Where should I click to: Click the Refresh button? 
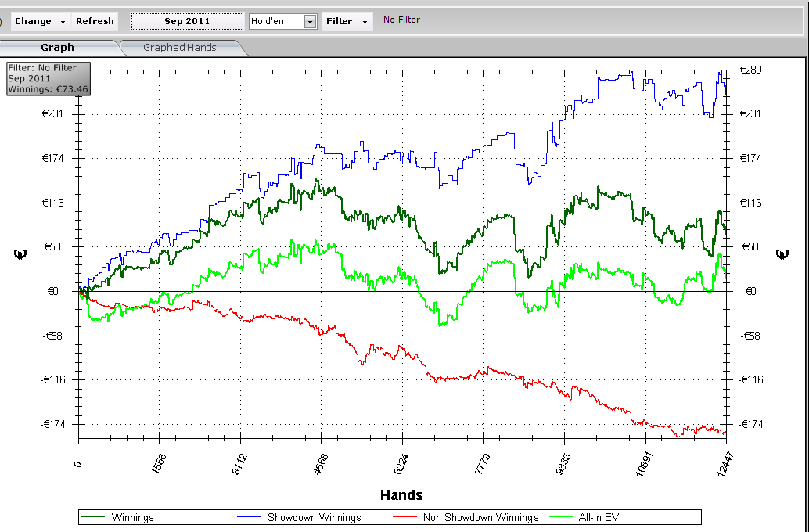tap(95, 21)
